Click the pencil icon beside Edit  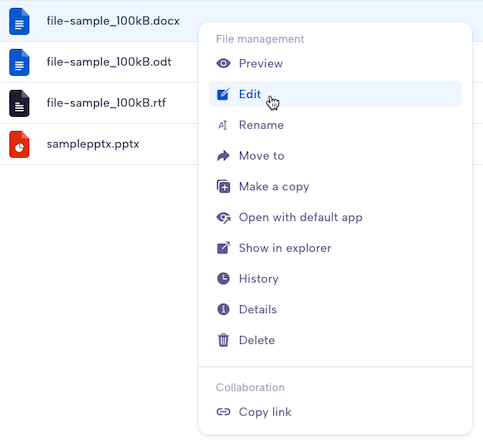pyautogui.click(x=223, y=94)
